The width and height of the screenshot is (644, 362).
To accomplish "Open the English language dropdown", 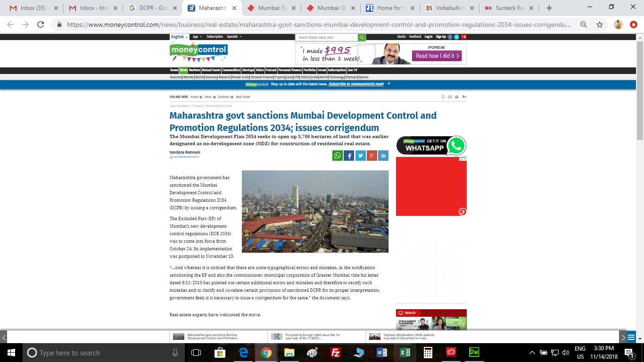I will pos(179,37).
